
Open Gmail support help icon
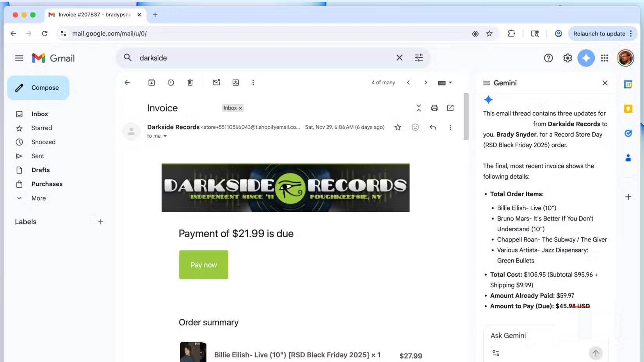pos(548,58)
